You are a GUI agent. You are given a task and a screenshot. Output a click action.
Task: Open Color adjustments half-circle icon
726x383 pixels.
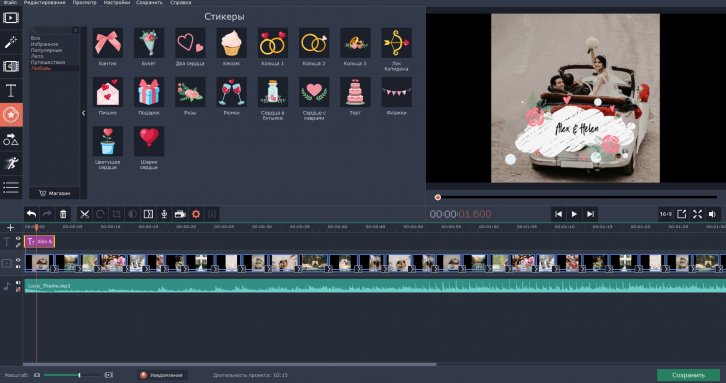(x=132, y=214)
